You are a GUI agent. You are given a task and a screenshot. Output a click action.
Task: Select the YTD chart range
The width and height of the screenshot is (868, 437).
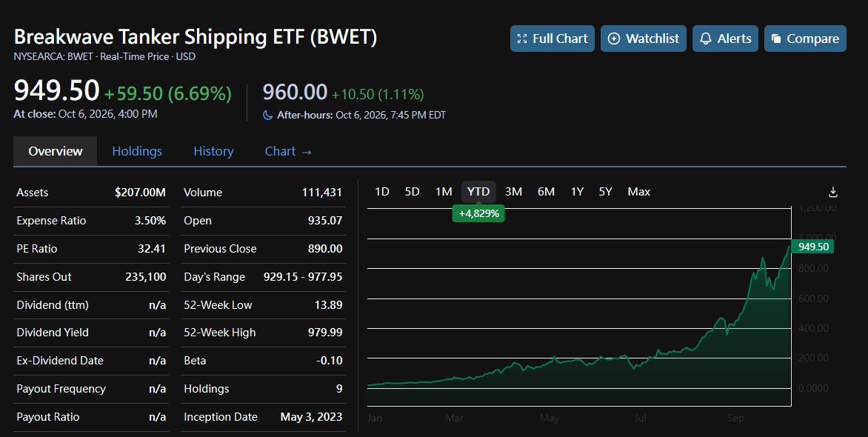(x=478, y=192)
